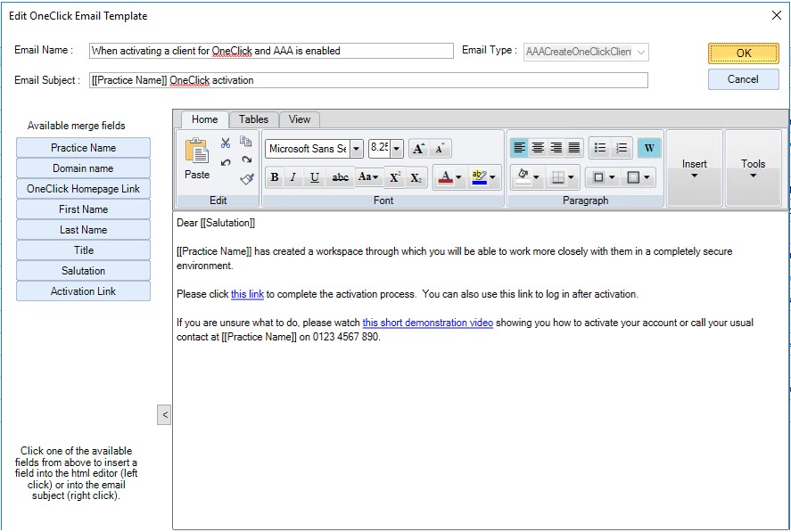Toggle bold formatting
Viewport: 791px width, 532px height.
(275, 177)
